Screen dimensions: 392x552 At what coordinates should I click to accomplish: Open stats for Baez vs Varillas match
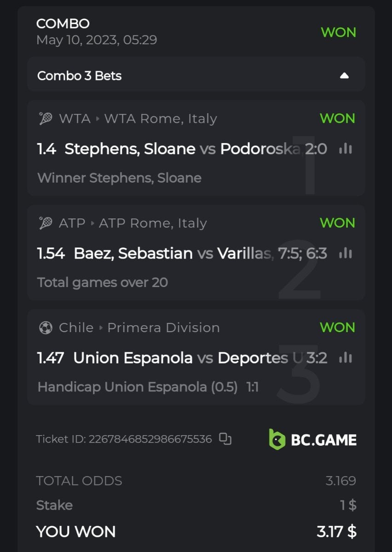[345, 253]
